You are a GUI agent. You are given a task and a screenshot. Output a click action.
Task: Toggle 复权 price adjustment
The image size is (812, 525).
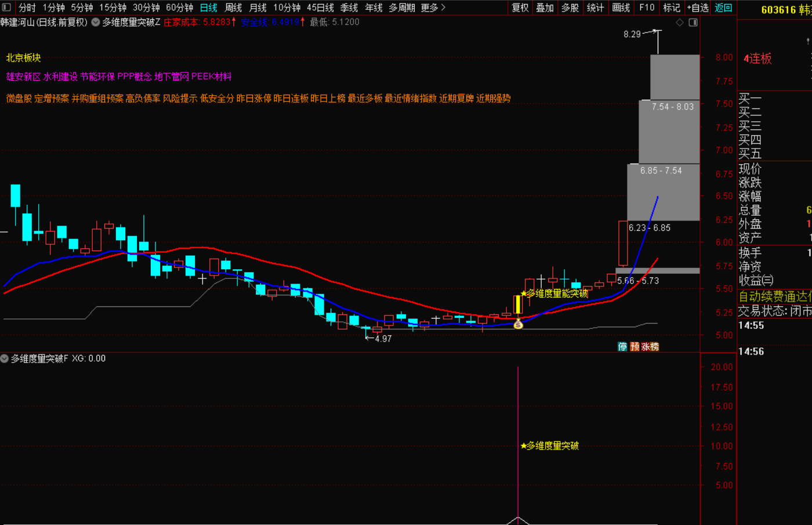520,8
